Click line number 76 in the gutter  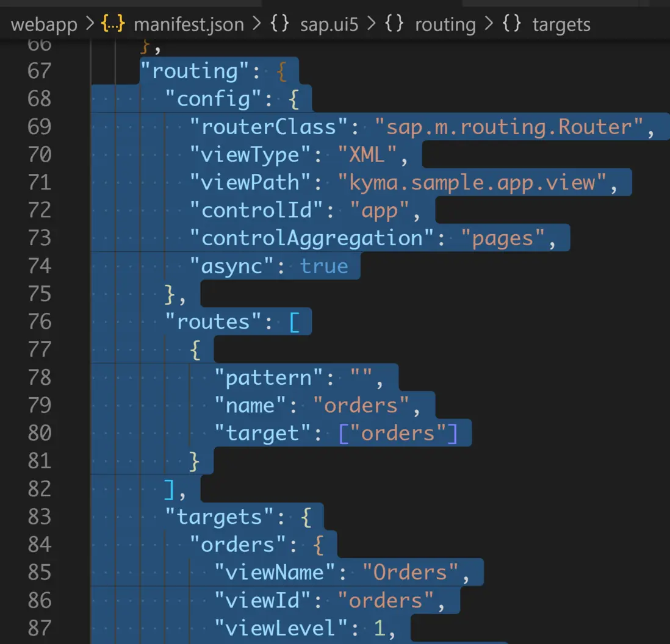click(39, 321)
